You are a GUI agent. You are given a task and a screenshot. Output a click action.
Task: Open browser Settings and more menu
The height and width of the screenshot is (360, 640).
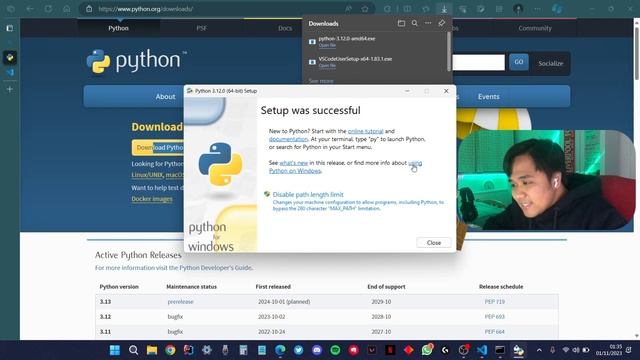(x=538, y=9)
